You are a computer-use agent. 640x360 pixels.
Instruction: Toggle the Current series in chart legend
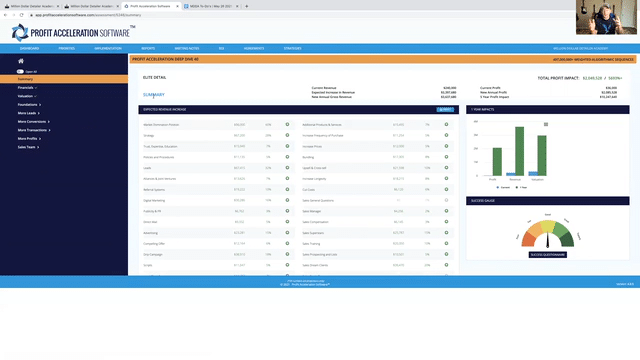[x=503, y=187]
